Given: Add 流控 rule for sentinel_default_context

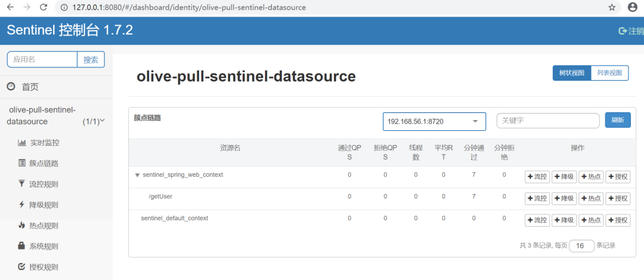Looking at the screenshot, I should tap(537, 220).
